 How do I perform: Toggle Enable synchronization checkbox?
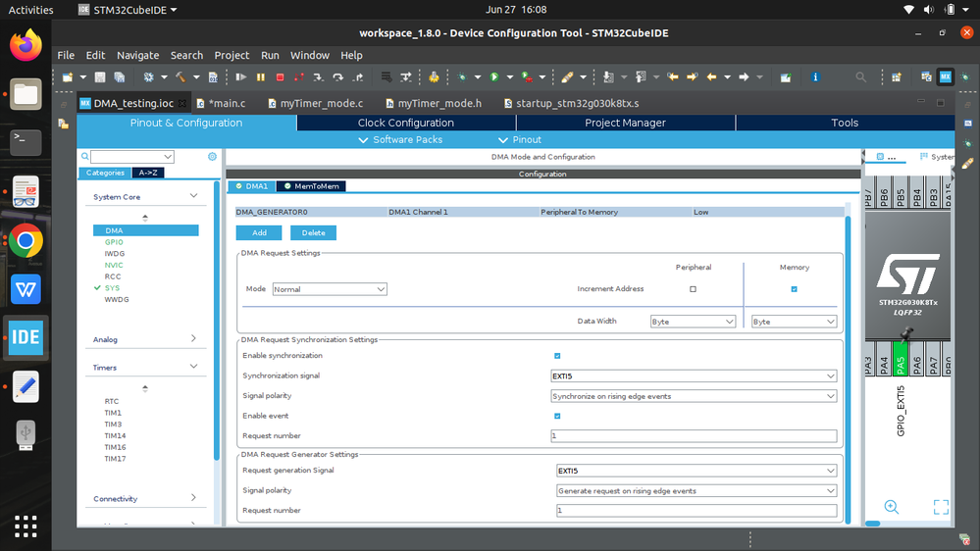click(557, 356)
